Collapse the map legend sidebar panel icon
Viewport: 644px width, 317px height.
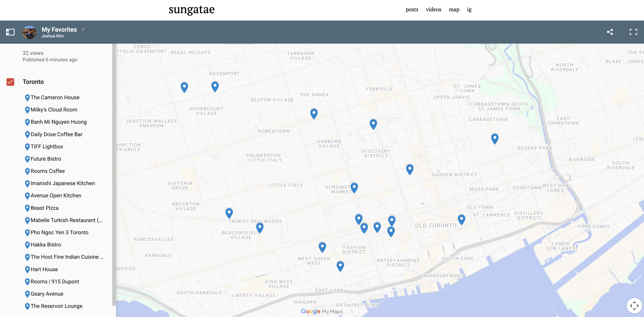coord(10,32)
